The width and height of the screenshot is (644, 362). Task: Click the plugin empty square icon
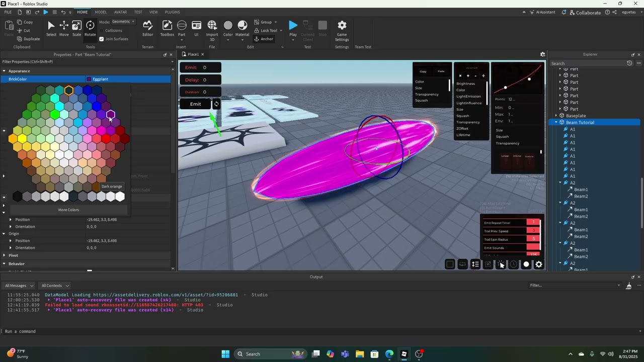pos(450,264)
